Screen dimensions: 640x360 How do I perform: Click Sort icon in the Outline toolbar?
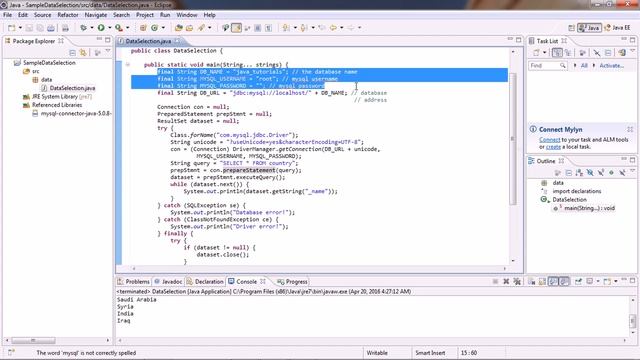[579, 173]
